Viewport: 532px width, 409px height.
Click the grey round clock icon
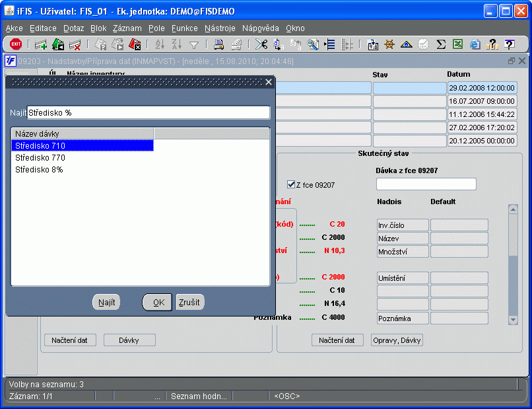pyautogui.click(x=424, y=44)
